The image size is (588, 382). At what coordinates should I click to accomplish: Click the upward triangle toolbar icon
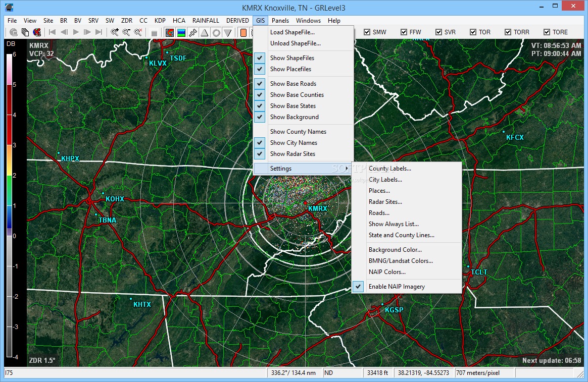tap(205, 32)
